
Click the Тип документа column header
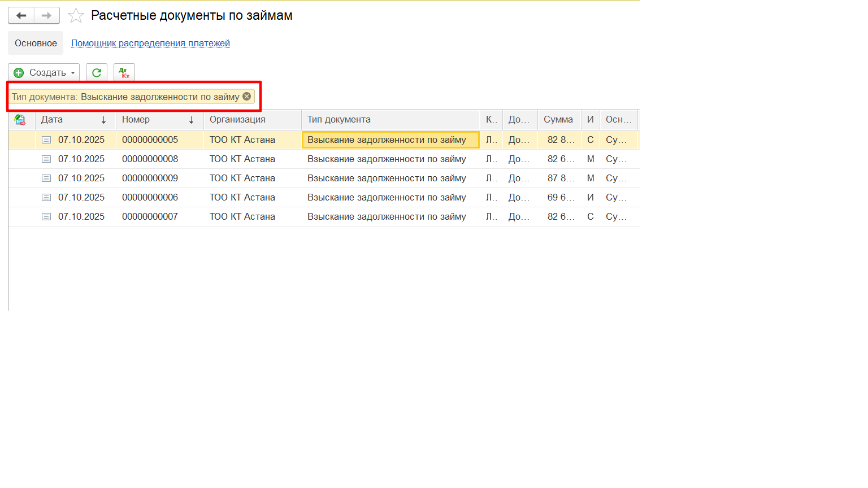(x=390, y=120)
